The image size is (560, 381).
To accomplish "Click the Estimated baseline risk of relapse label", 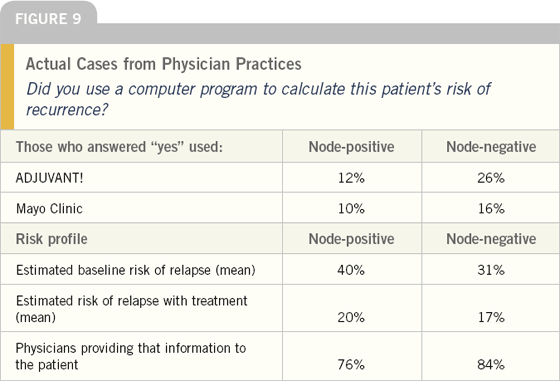I will 136,270.
